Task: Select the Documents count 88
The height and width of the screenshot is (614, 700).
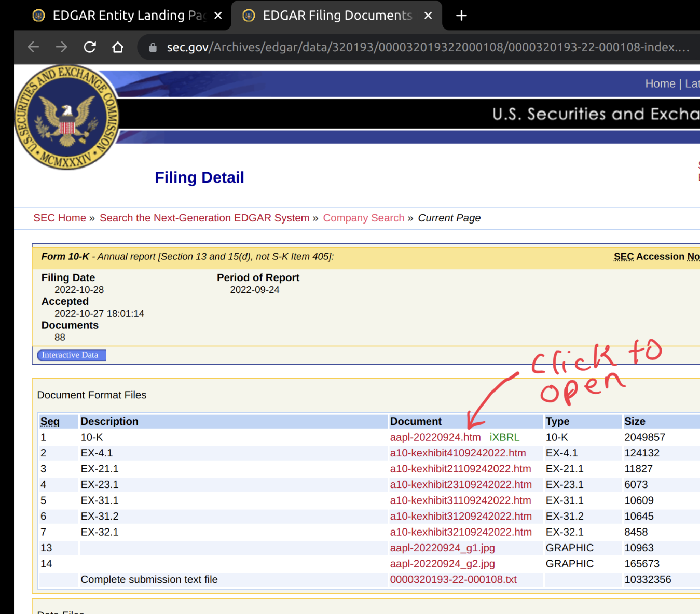Action: click(x=60, y=338)
